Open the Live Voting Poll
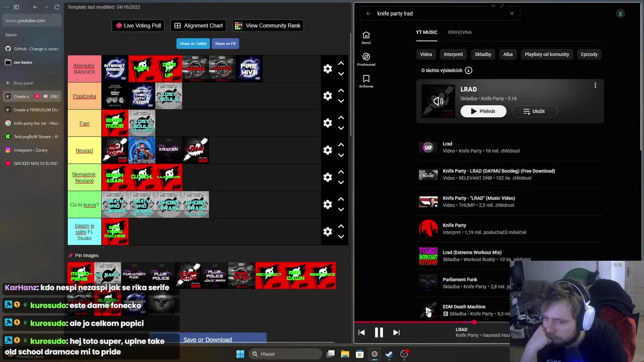The height and width of the screenshot is (362, 644). tap(138, 26)
